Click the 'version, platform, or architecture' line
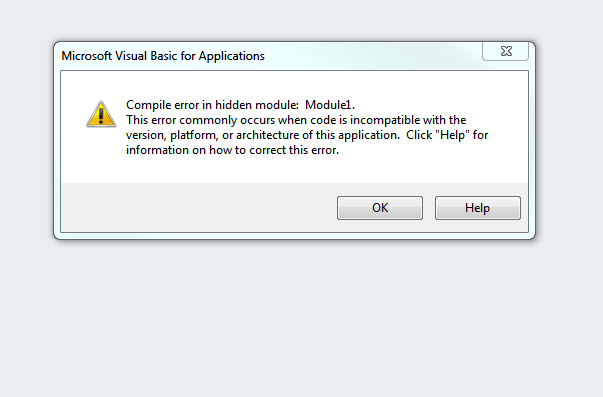Image resolution: width=603 pixels, height=397 pixels. [307, 135]
